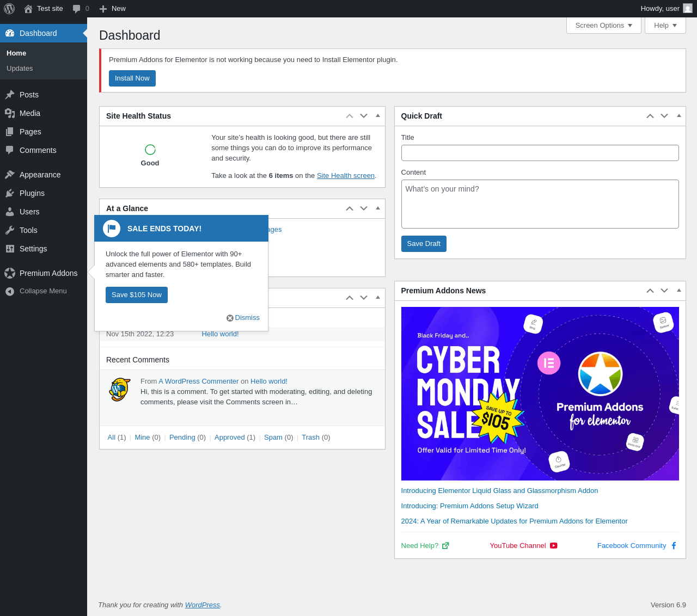Viewport: 697px width, 616px height.
Task: Click the plus icon for New
Action: click(103, 9)
